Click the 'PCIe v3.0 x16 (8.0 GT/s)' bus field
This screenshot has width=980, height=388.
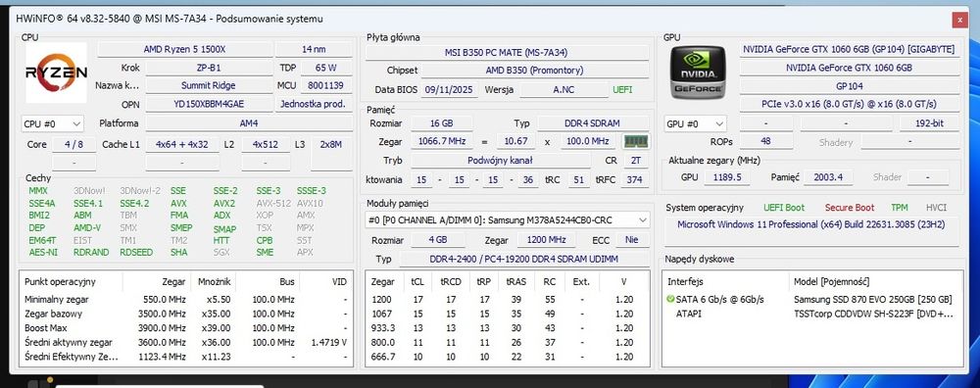coord(849,104)
